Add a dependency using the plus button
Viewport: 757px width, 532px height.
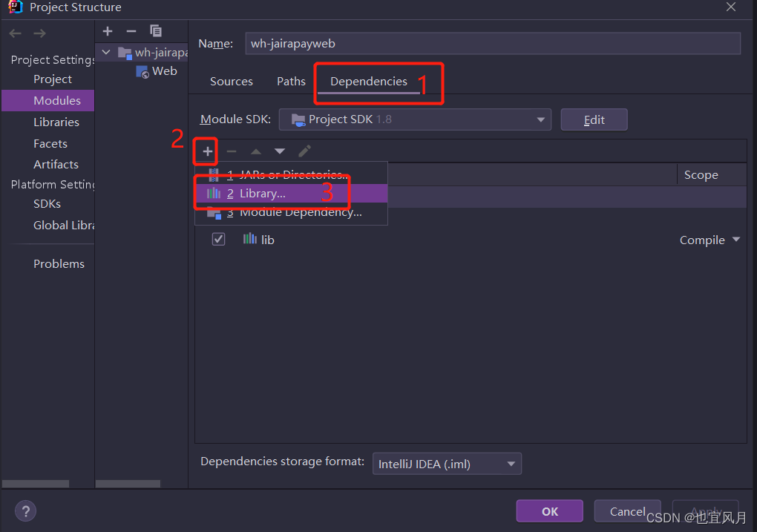click(x=208, y=151)
